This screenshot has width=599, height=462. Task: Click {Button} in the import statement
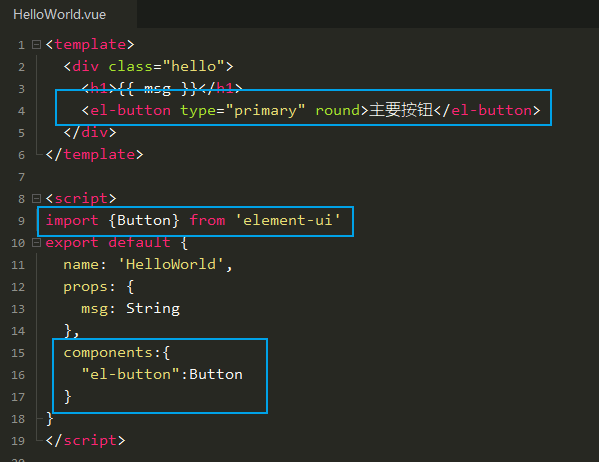[144, 220]
